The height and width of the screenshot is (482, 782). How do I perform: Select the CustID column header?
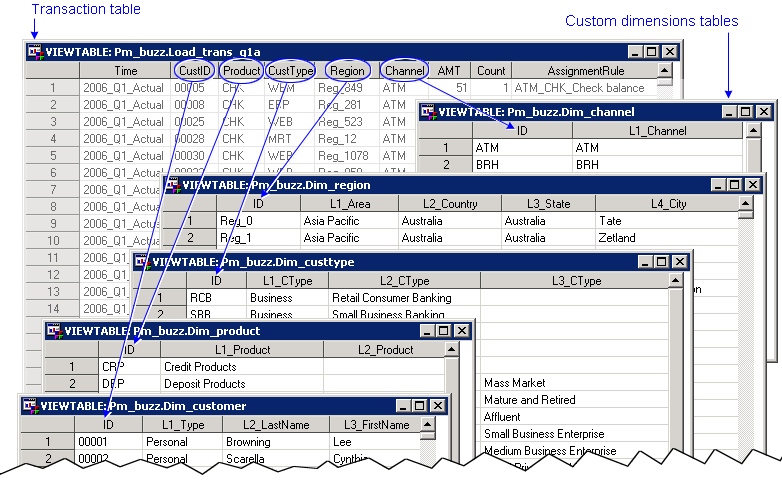(194, 71)
